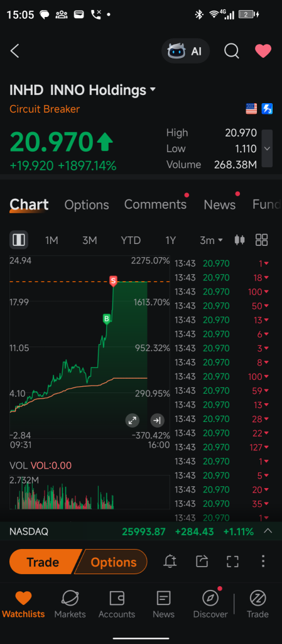Tap the orange Trade button
282x644 pixels.
(43, 562)
